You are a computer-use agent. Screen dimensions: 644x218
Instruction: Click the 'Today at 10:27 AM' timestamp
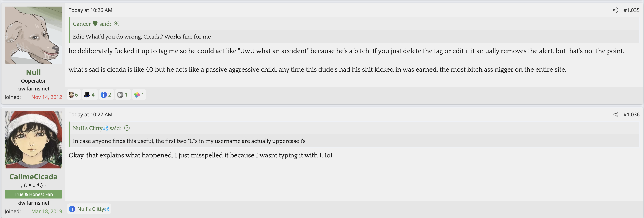coord(90,114)
